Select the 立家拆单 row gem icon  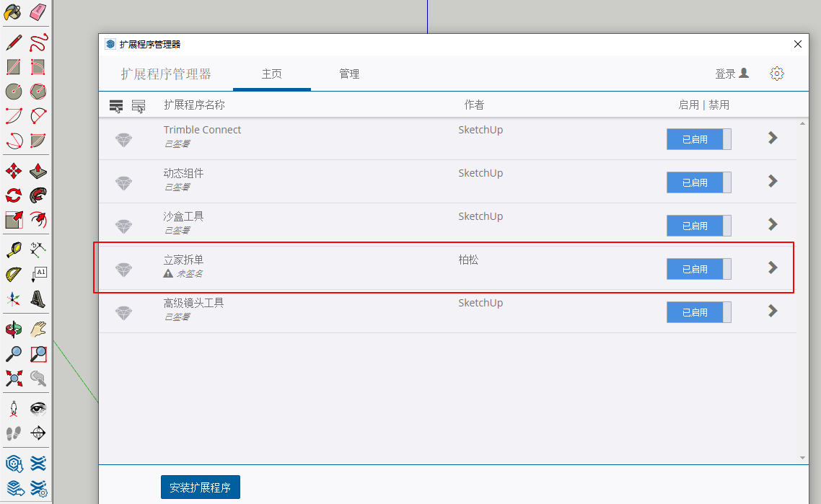tap(123, 270)
